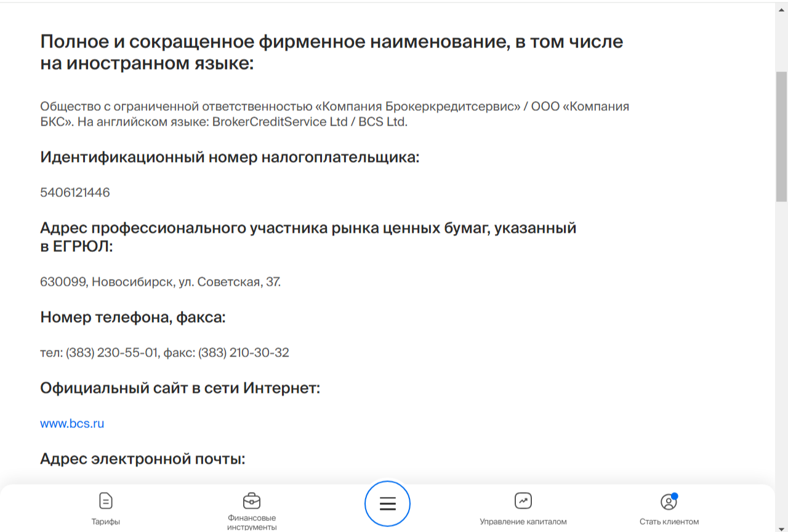This screenshot has width=788, height=532.
Task: Click the heading Официальный сайт в сети Интернет
Action: tap(180, 389)
